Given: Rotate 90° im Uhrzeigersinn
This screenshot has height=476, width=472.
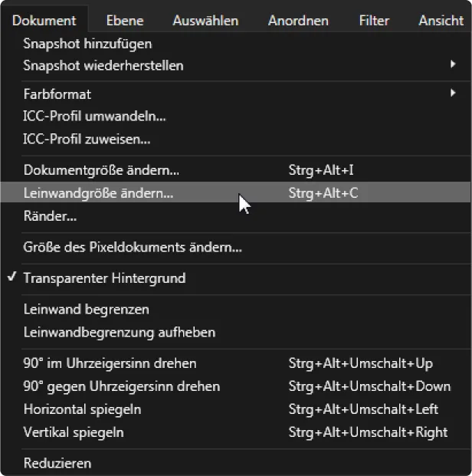Looking at the screenshot, I should (110, 363).
